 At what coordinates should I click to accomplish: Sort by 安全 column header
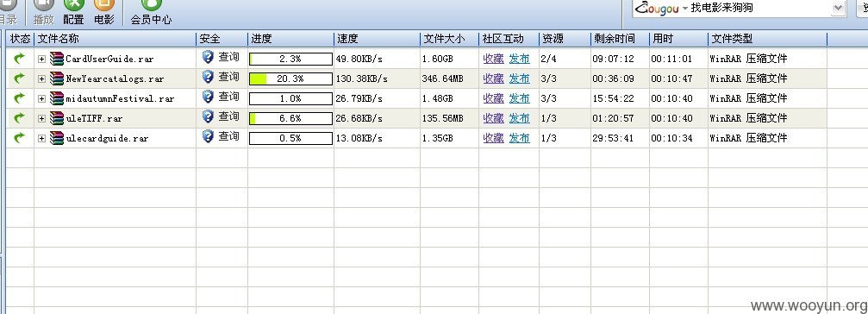222,39
